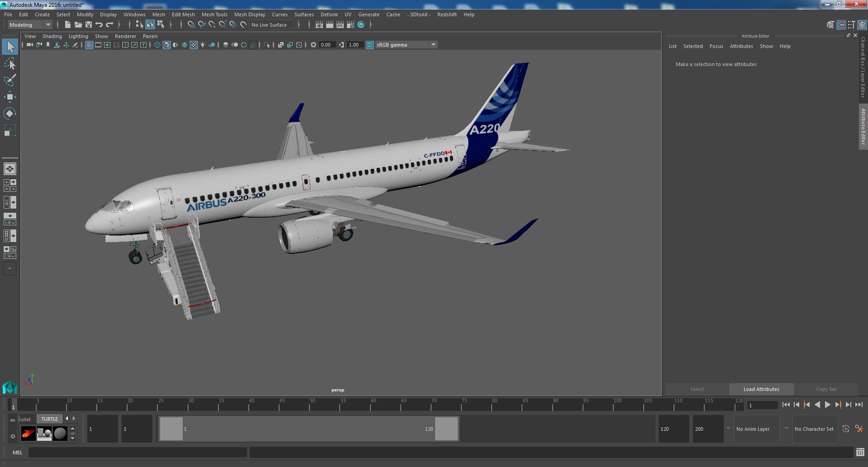Open the Modeling menu set dropdown
Screen dimensions: 868x467
pos(30,25)
